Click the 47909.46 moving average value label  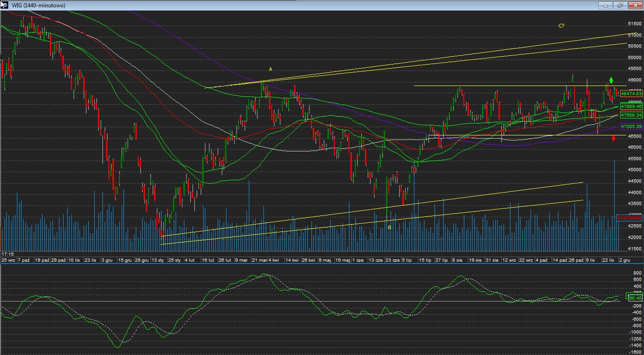[632, 107]
